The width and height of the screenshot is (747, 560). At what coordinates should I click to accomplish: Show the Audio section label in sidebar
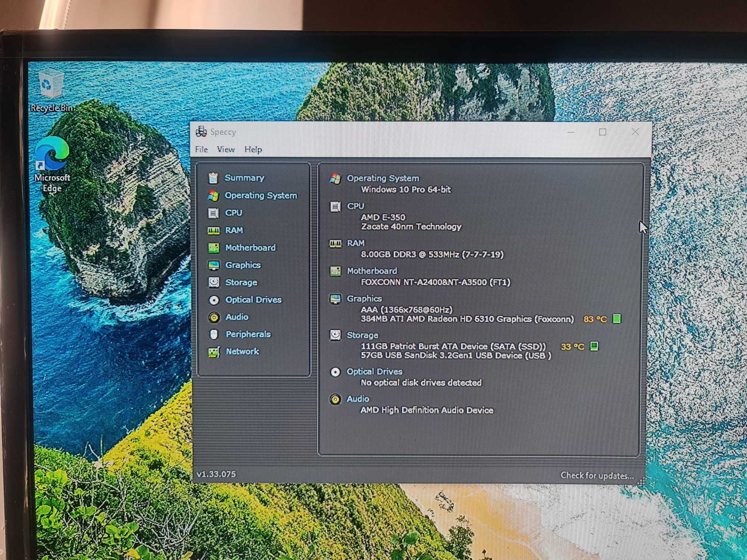(237, 317)
